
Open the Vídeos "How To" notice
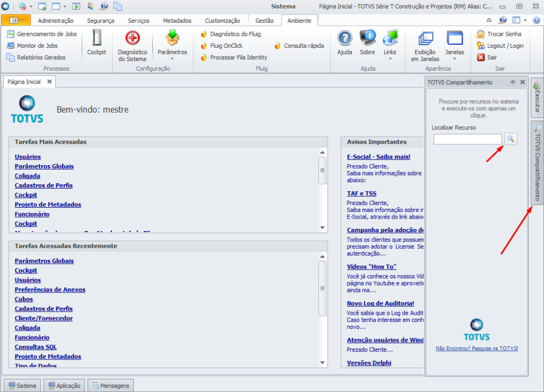point(372,266)
